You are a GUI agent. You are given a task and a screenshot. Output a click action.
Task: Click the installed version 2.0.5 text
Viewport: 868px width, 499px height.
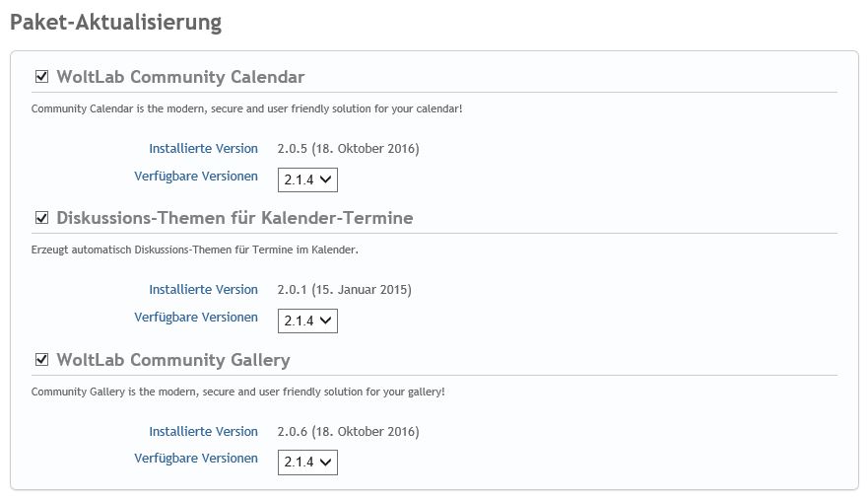[348, 149]
